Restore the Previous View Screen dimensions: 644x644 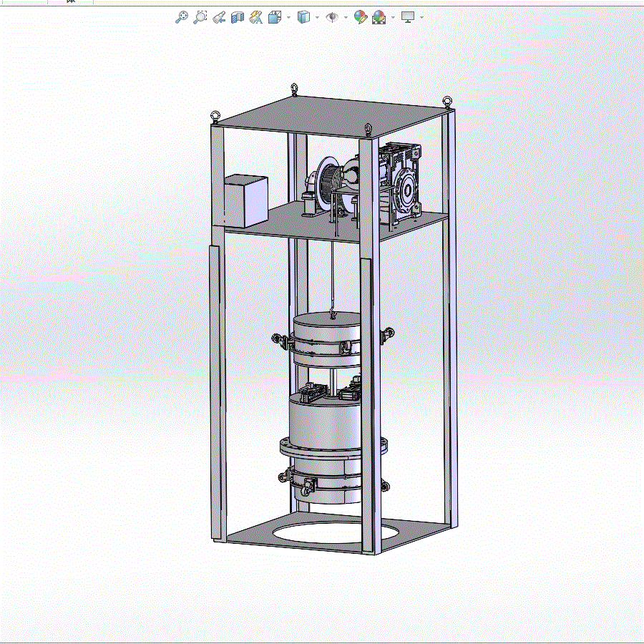[219, 17]
